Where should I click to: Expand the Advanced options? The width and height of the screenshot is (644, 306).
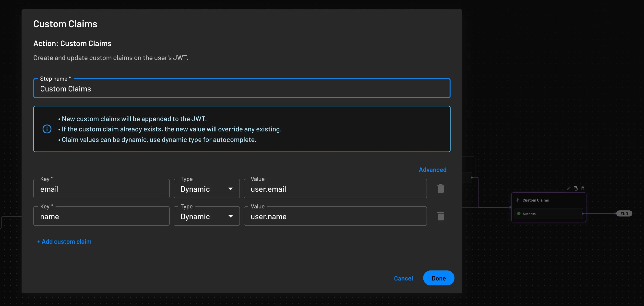coord(432,169)
